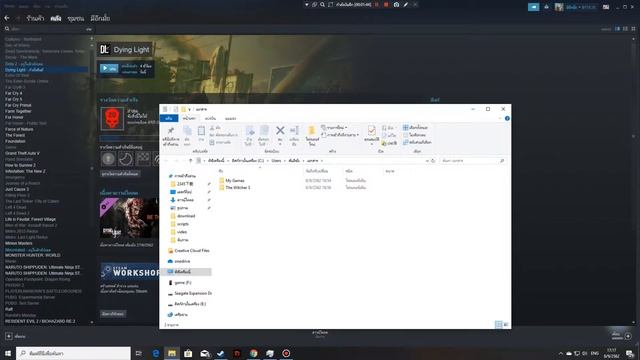Click Invert selection in the Explorer ribbon
The width and height of the screenshot is (640, 360).
click(x=417, y=142)
